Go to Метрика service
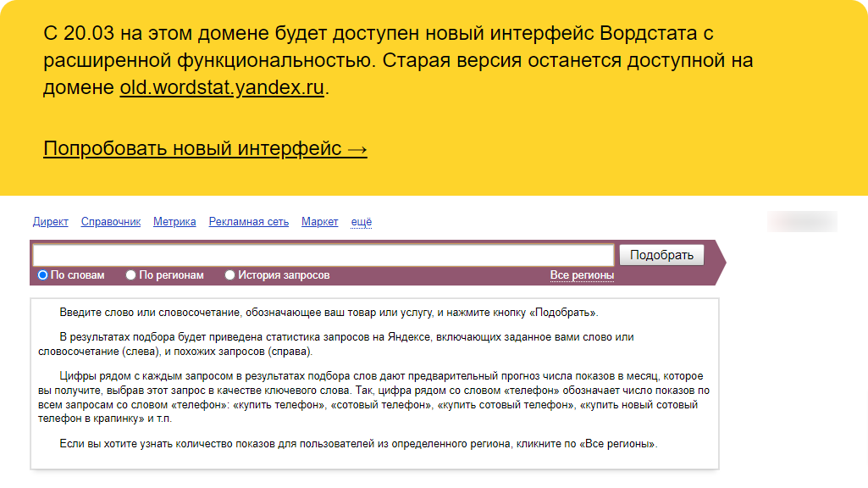 [174, 222]
